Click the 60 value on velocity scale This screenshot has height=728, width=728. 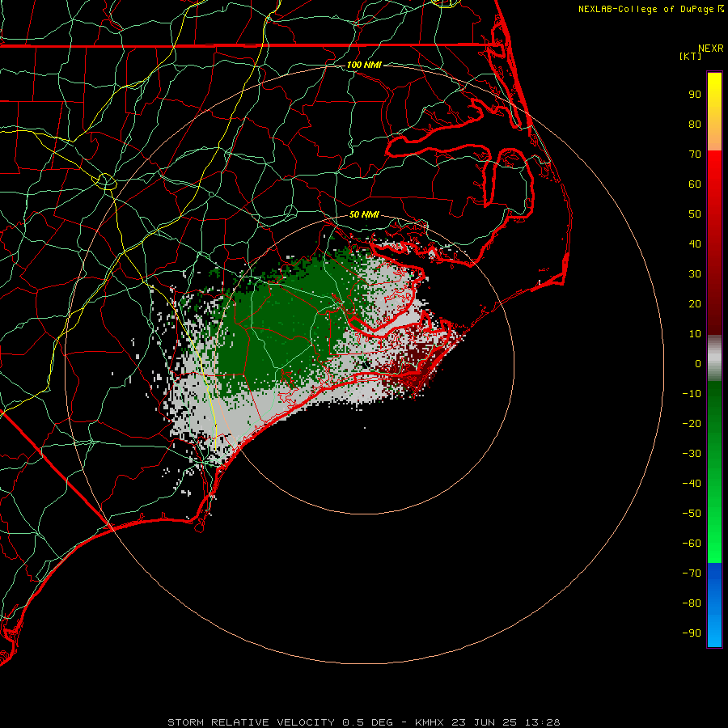click(695, 184)
